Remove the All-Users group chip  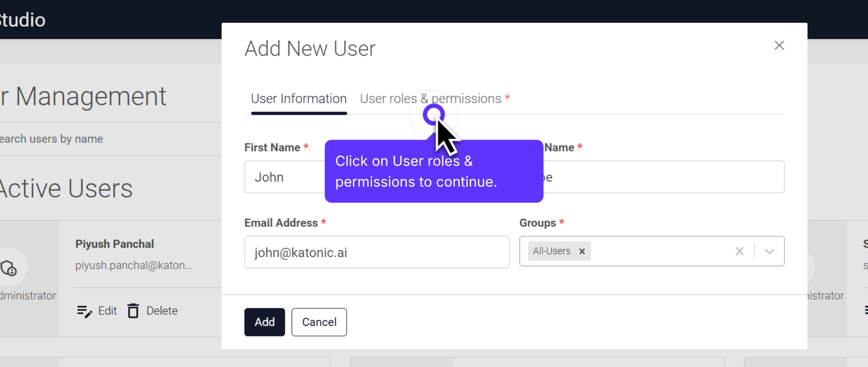click(582, 251)
